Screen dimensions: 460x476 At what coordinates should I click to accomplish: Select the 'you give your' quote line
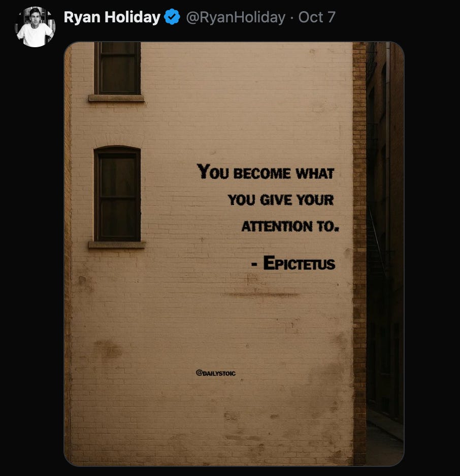coord(281,200)
